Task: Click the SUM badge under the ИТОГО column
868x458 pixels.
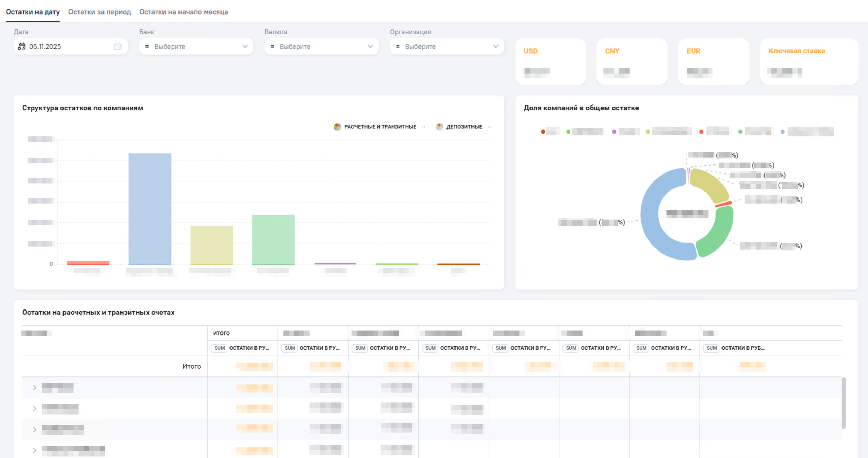Action: pos(219,348)
